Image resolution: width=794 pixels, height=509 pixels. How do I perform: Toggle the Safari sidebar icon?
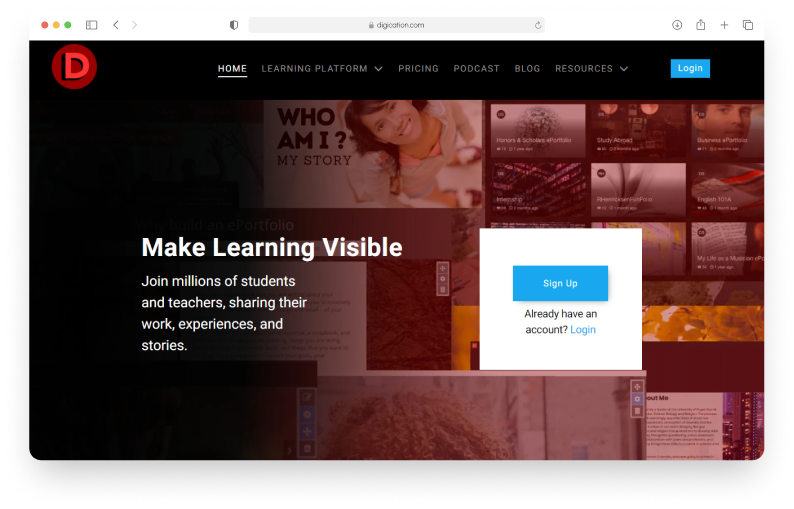click(92, 25)
